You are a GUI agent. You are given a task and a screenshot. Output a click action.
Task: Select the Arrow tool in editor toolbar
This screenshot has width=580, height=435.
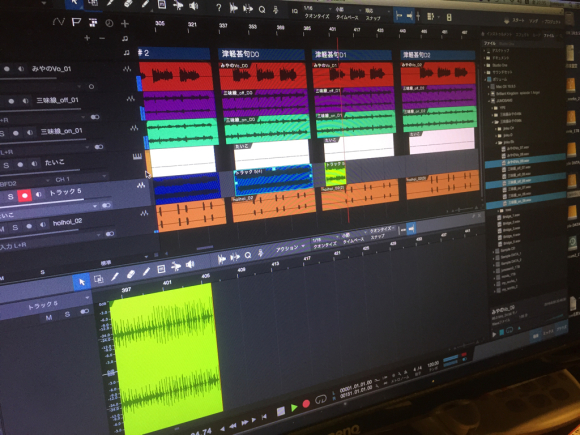81,282
